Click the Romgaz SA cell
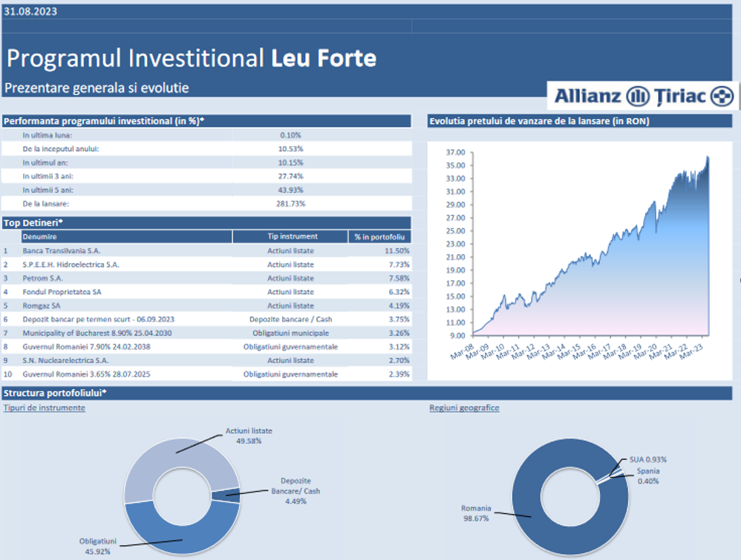 click(x=42, y=306)
